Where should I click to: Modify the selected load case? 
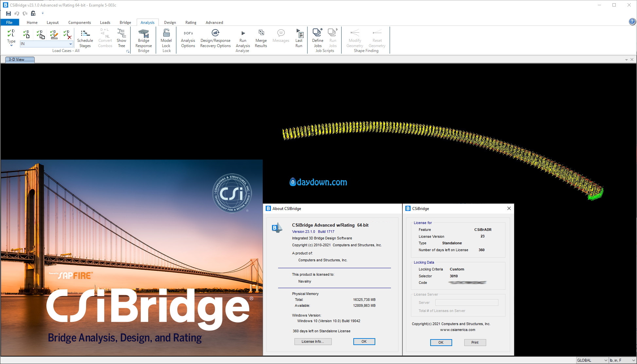pos(54,34)
